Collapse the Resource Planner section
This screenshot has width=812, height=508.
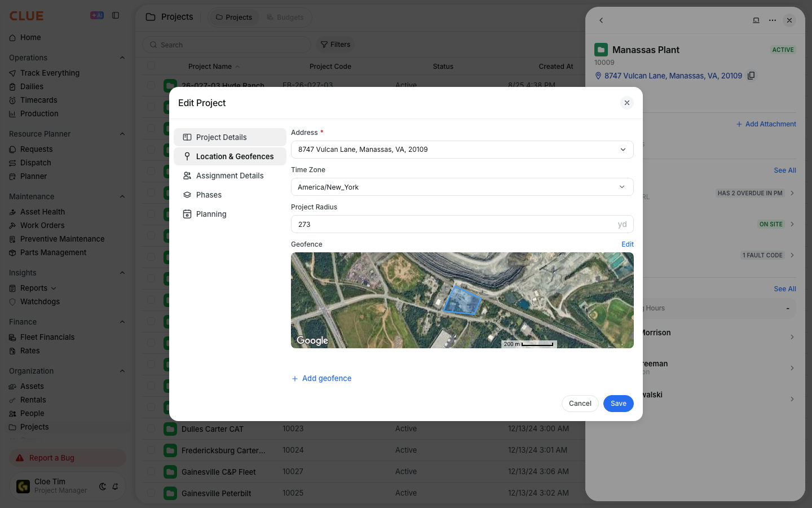point(122,134)
